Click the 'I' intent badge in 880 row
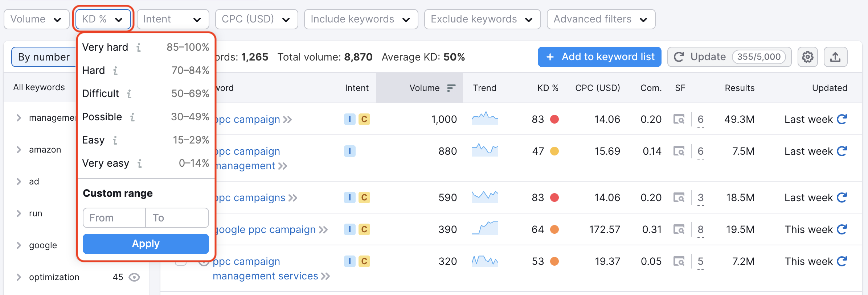The width and height of the screenshot is (868, 295). 350,151
